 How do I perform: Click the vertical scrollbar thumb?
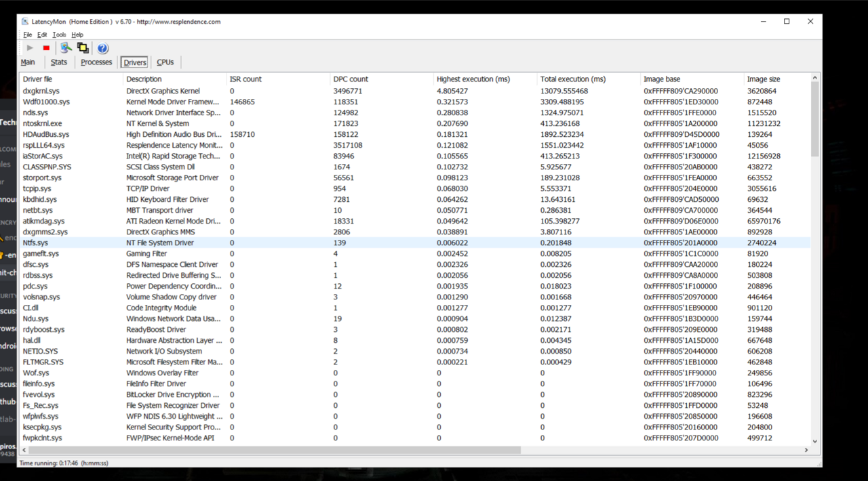click(814, 119)
